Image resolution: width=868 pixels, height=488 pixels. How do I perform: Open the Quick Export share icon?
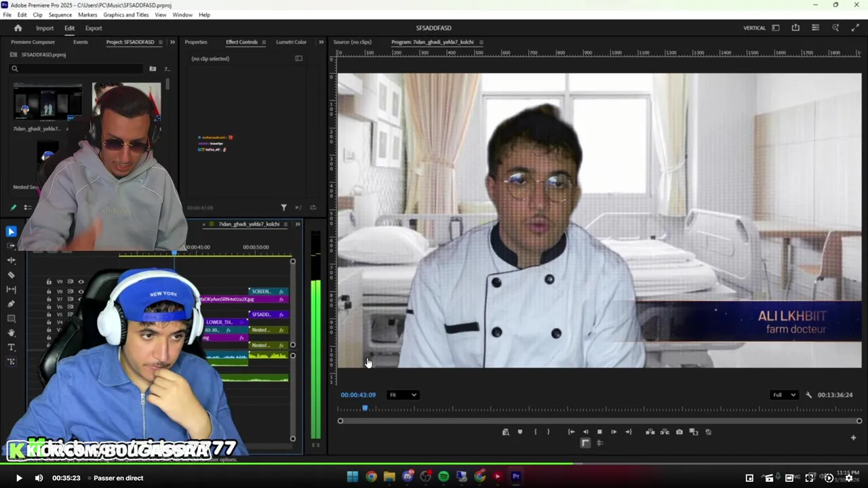click(795, 28)
